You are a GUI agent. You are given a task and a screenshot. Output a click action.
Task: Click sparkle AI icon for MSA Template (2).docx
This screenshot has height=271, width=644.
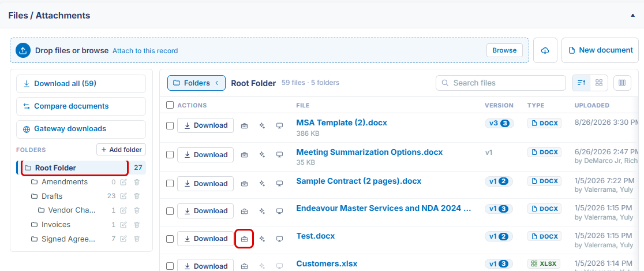(262, 125)
